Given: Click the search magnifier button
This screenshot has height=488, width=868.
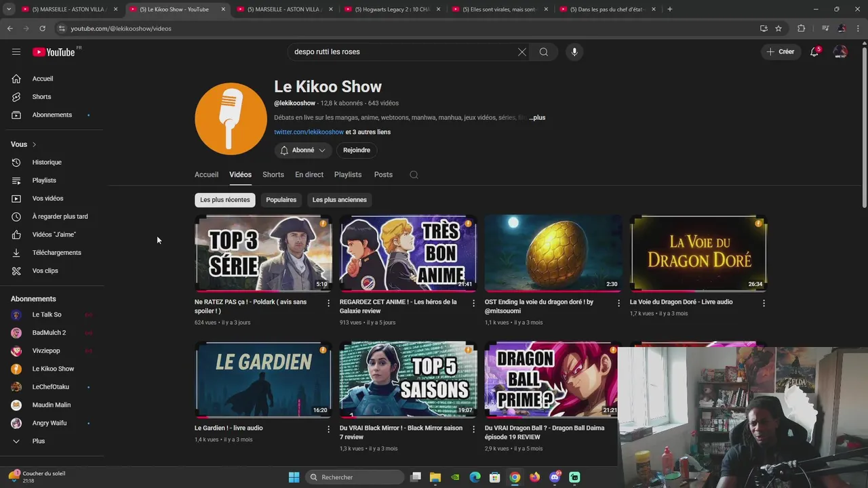Looking at the screenshot, I should click(x=544, y=52).
